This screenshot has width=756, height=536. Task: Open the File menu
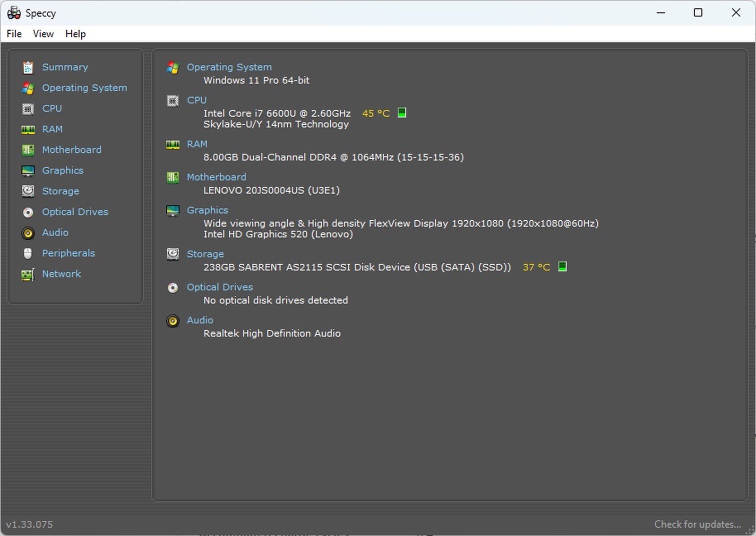(14, 34)
